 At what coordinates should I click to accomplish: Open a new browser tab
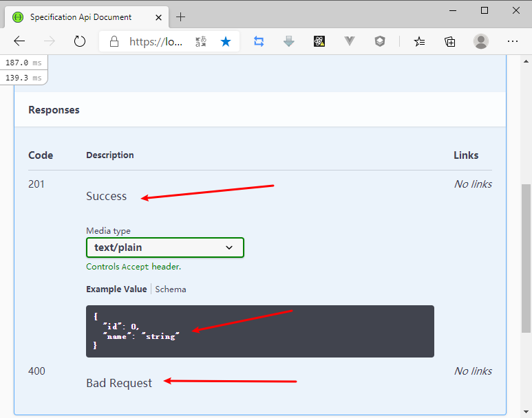tap(181, 16)
